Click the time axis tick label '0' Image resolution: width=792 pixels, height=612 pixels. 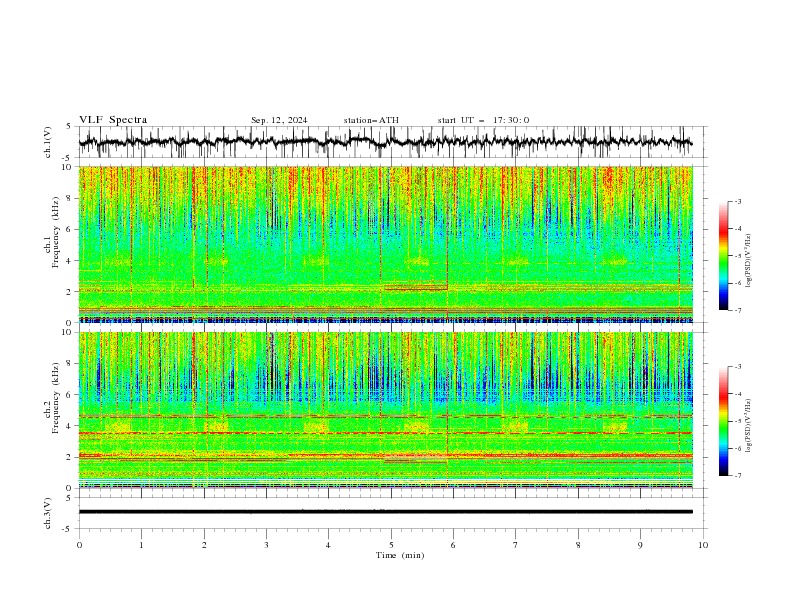(x=79, y=545)
